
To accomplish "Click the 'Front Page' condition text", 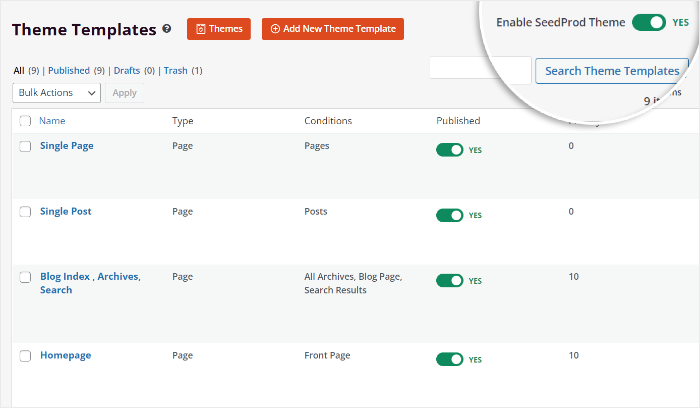I will pyautogui.click(x=327, y=355).
